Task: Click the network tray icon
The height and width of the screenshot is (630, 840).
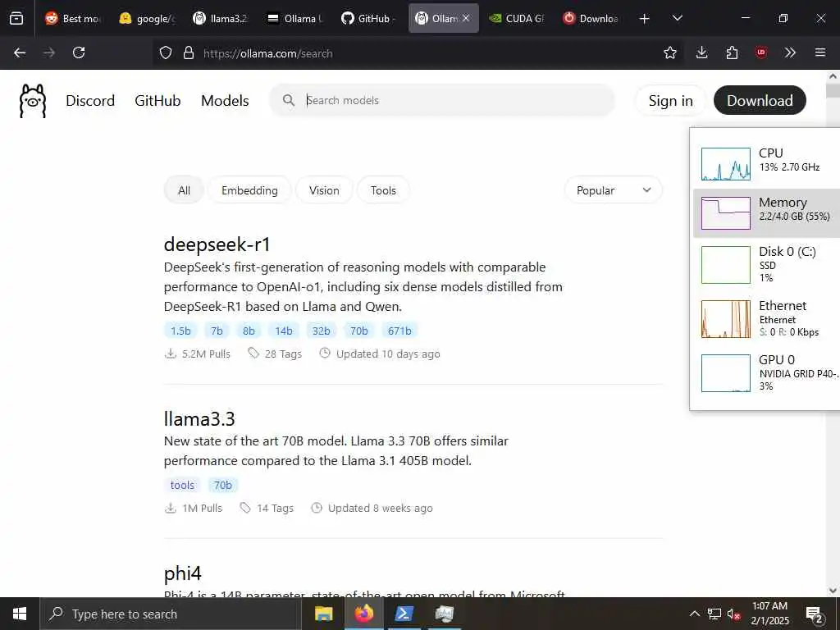Action: (714, 614)
